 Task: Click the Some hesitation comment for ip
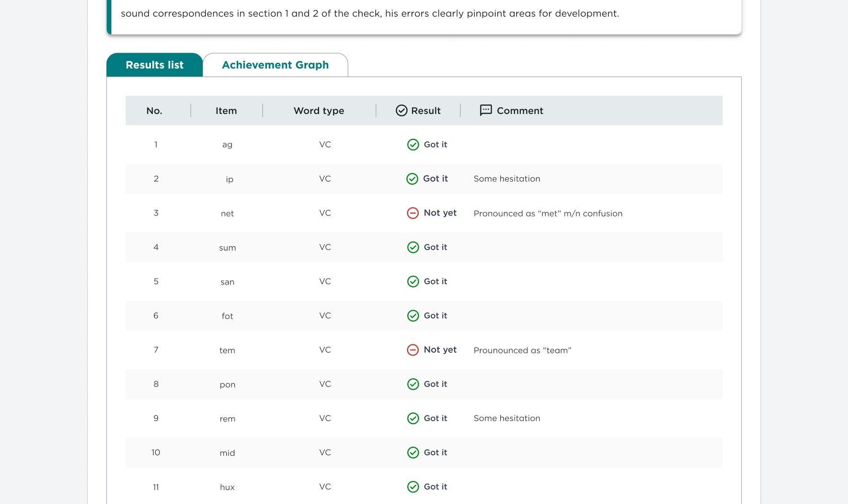506,179
